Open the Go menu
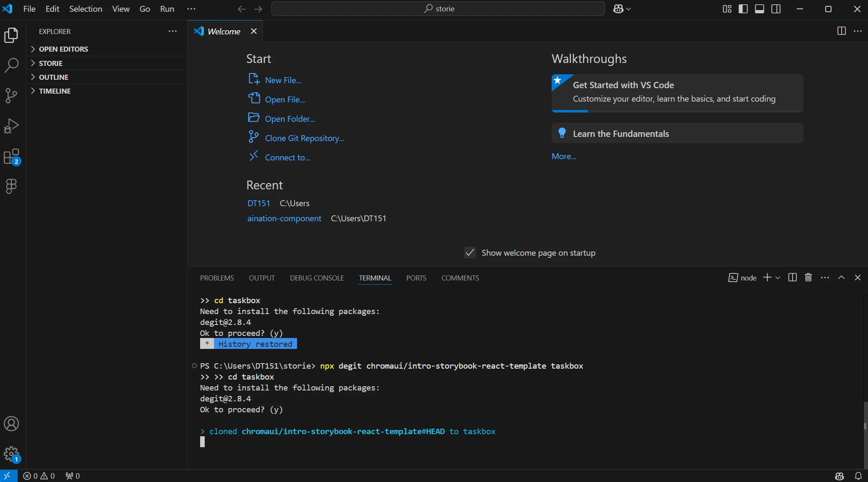 [x=145, y=9]
